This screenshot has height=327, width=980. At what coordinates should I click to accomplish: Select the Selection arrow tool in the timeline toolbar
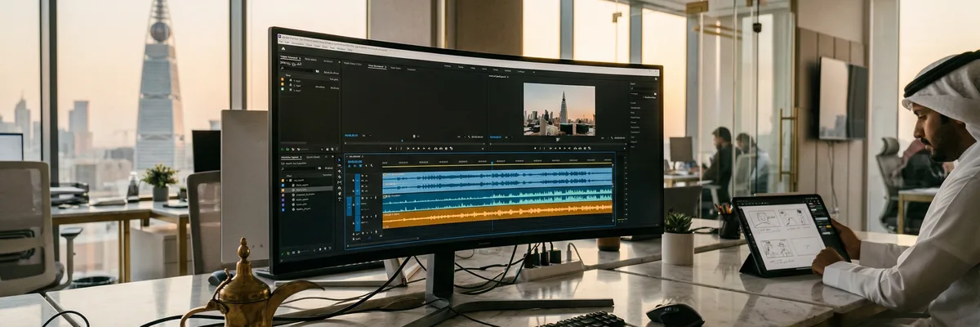(340, 159)
